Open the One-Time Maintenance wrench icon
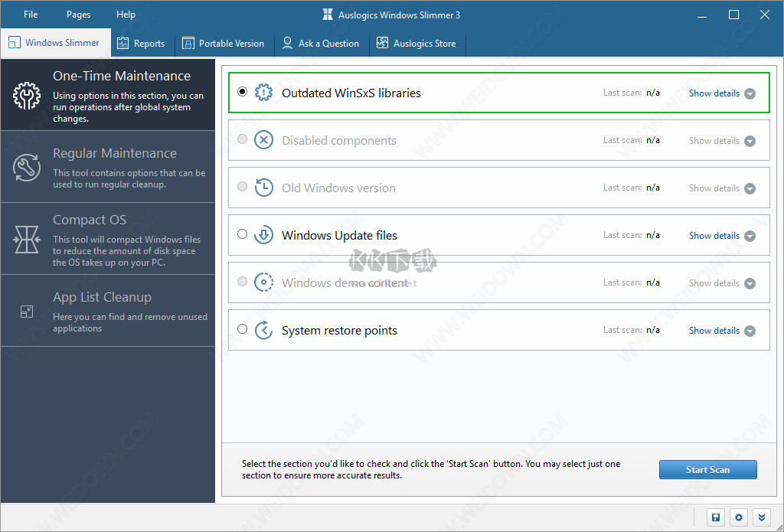The width and height of the screenshot is (784, 532). point(26,97)
